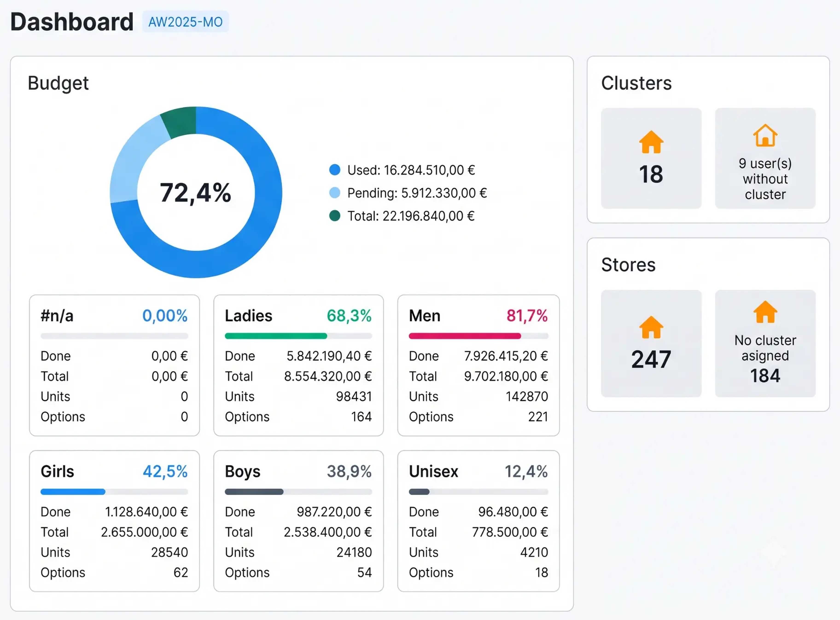
Task: Click the empty #n/a progress bar
Action: pyautogui.click(x=114, y=336)
